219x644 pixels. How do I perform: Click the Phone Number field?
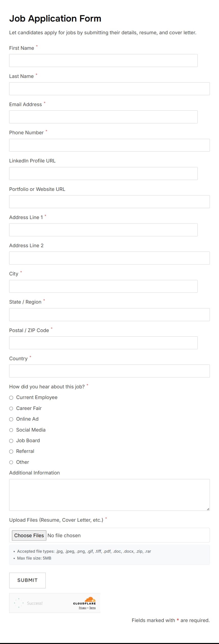[109, 145]
